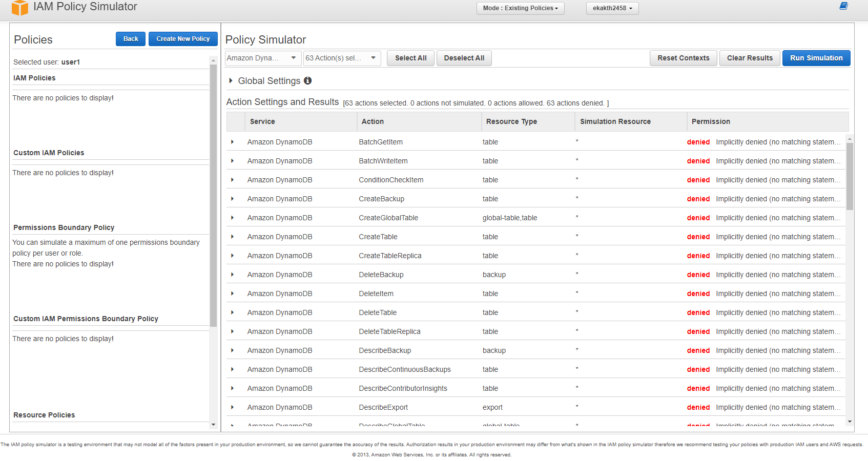Click the Reset Contexts button
This screenshot has height=461, width=868.
click(684, 58)
